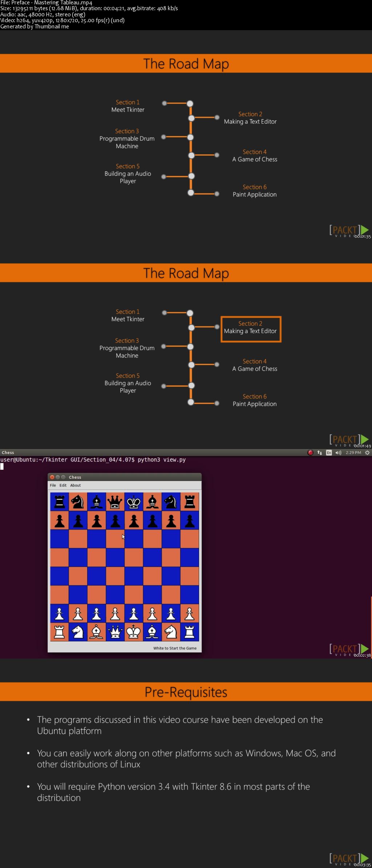
Task: Pick the white knight on a blue square
Action: [78, 632]
